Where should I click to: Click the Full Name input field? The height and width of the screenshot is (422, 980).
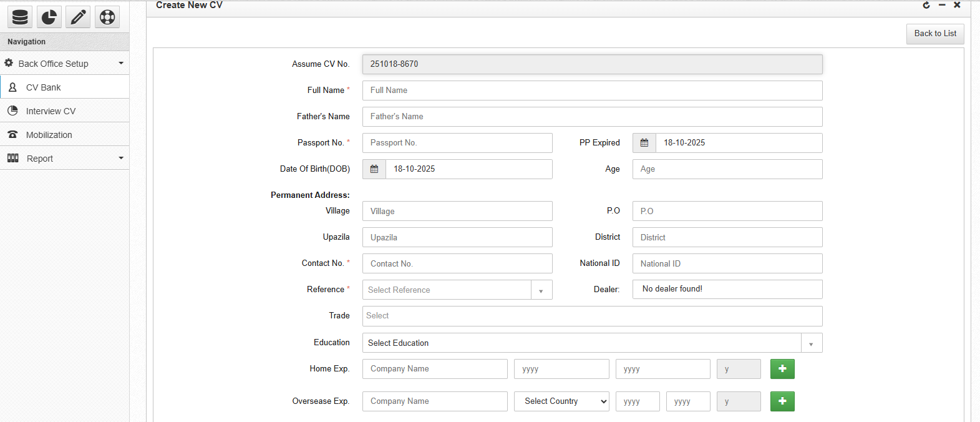click(592, 91)
